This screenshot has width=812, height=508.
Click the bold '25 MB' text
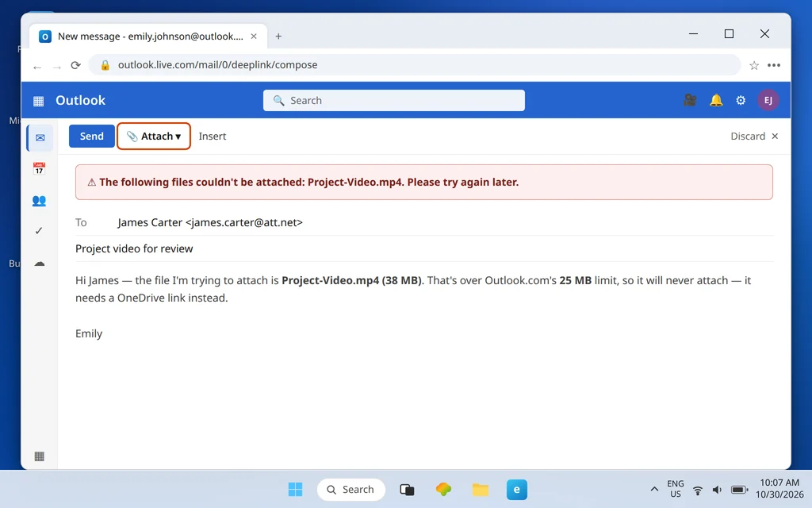[x=576, y=280]
